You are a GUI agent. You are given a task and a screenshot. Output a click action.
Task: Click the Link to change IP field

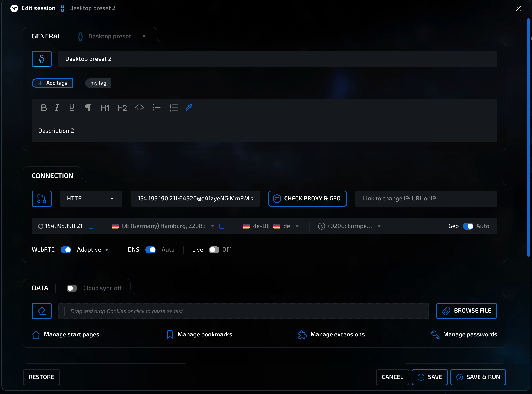(426, 199)
